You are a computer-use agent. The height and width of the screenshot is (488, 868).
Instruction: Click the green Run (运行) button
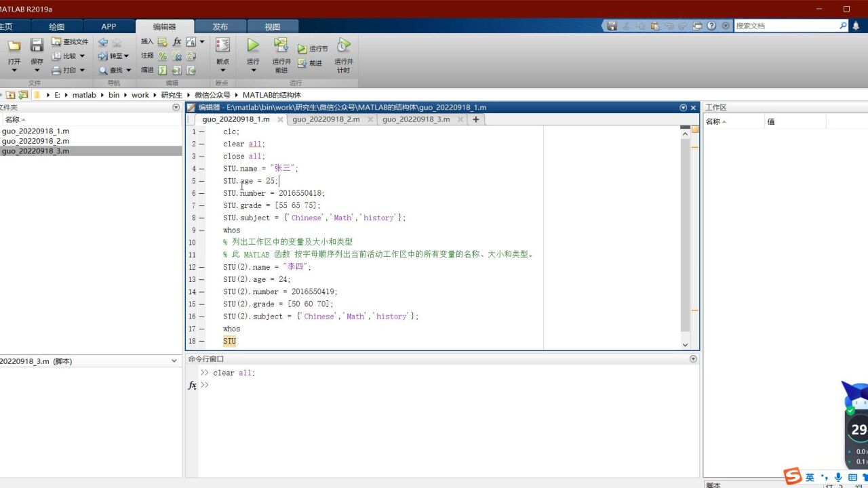coord(253,45)
